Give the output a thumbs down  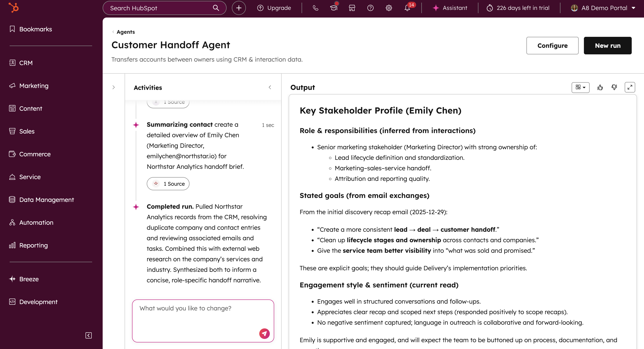(614, 87)
